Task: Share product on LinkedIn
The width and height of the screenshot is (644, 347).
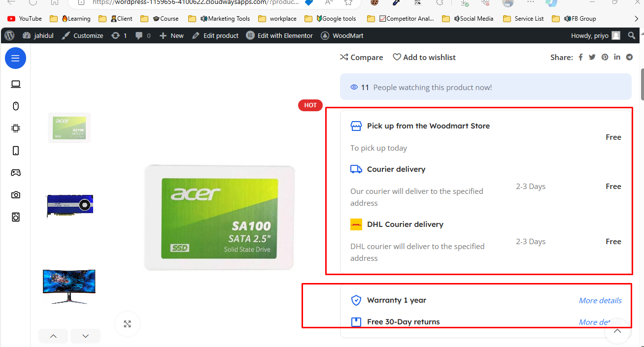Action: pos(617,57)
